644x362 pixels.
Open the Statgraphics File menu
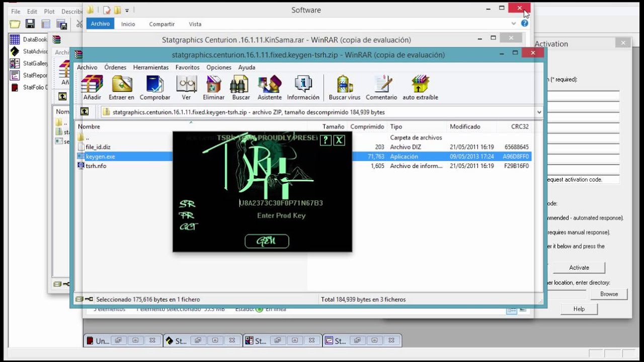click(16, 12)
